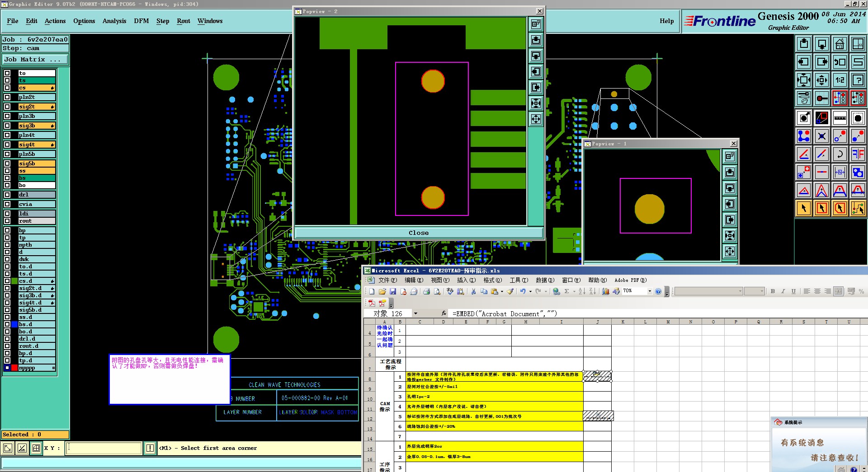Toggle display checkbox for layer drl

point(7,195)
